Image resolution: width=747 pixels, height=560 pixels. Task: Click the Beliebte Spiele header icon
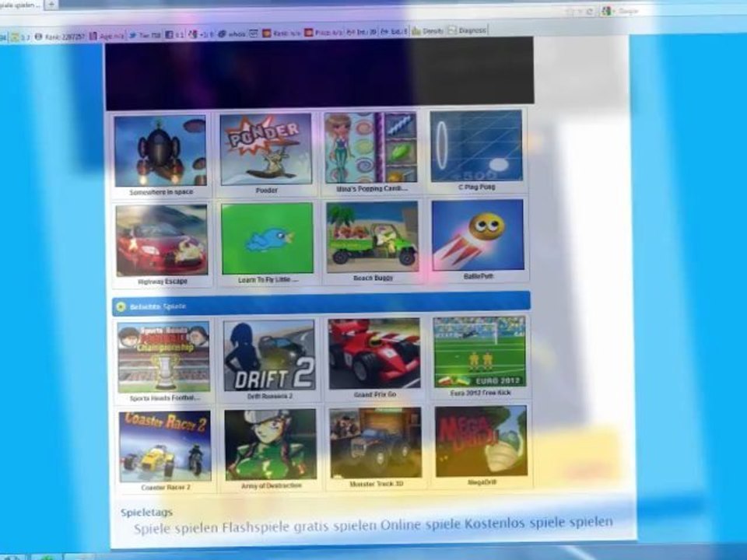coord(121,307)
